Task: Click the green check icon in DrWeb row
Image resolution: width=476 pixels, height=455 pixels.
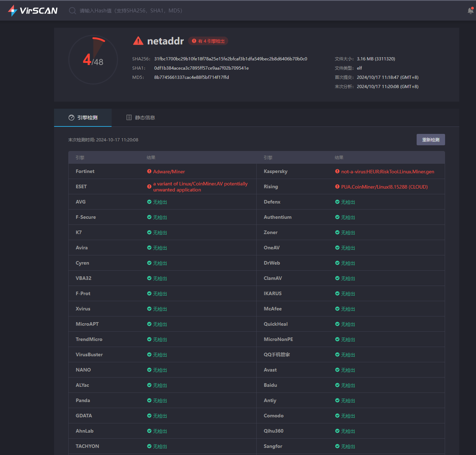Action: (x=337, y=263)
